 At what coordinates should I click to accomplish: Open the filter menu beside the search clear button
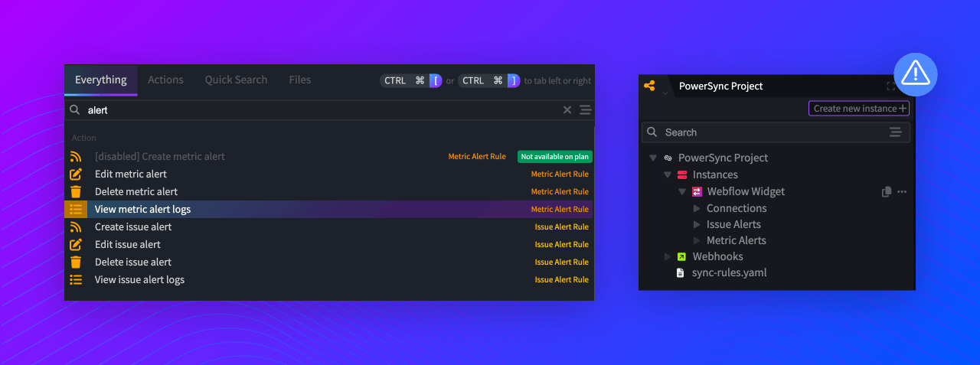pos(586,110)
